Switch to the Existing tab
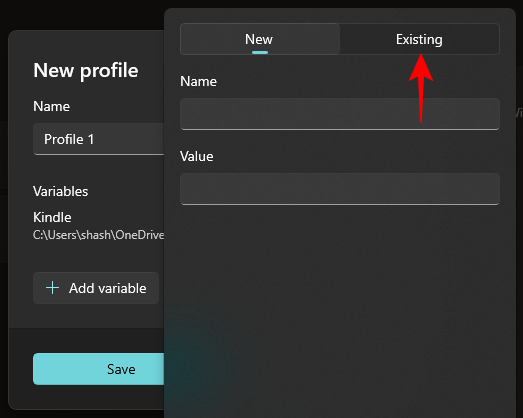This screenshot has height=418, width=523. point(419,39)
